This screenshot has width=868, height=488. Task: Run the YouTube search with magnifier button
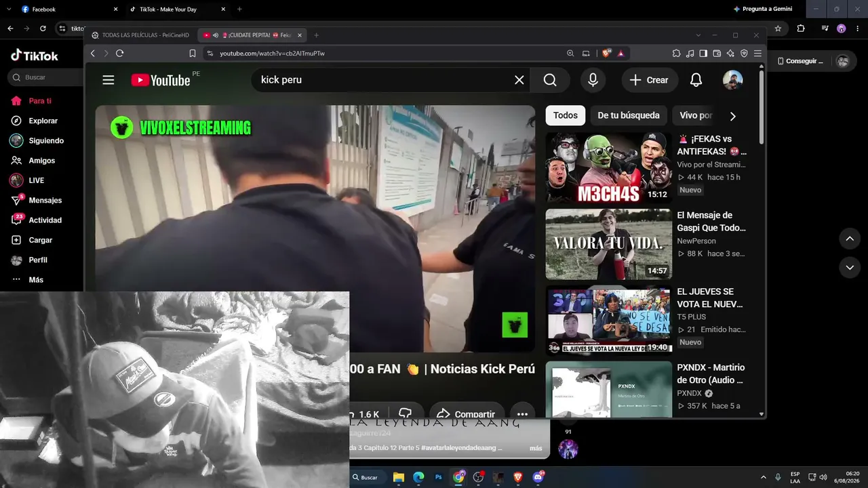click(550, 80)
